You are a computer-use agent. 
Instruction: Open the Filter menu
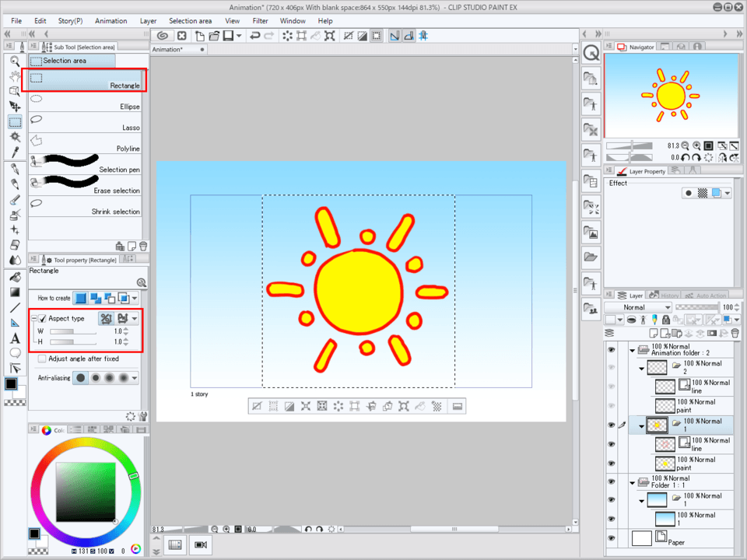tap(261, 21)
